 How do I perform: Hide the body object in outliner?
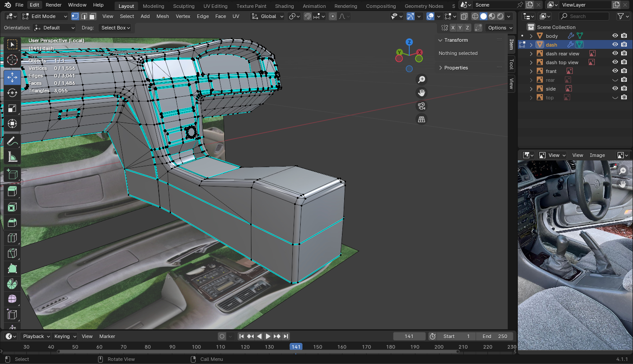tap(615, 36)
